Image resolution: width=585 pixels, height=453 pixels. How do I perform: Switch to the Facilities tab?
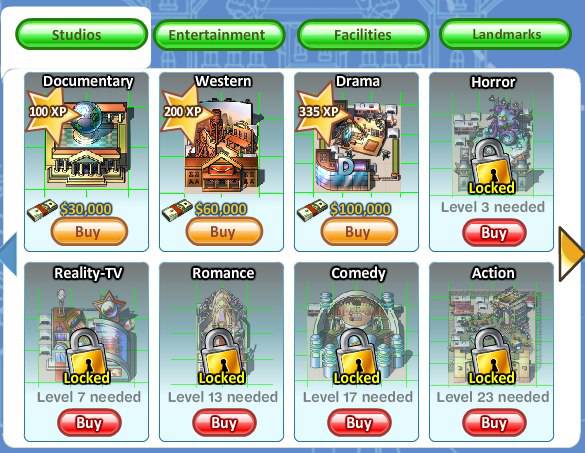(x=363, y=35)
